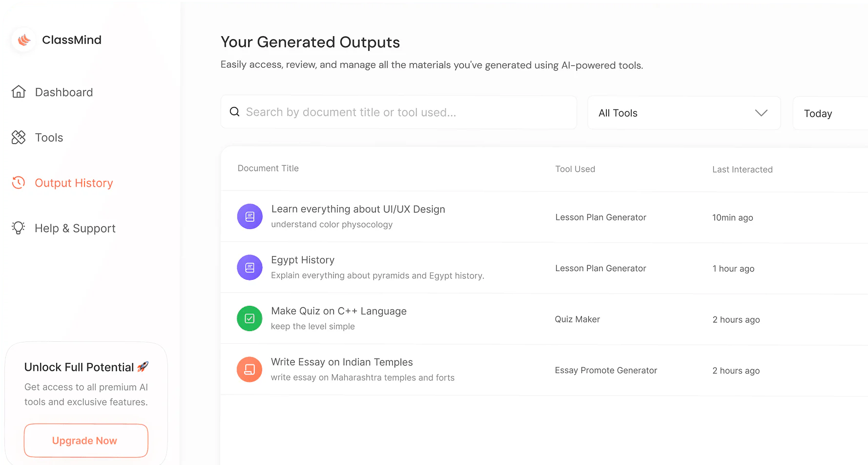Click the Dashboard home icon

19,92
